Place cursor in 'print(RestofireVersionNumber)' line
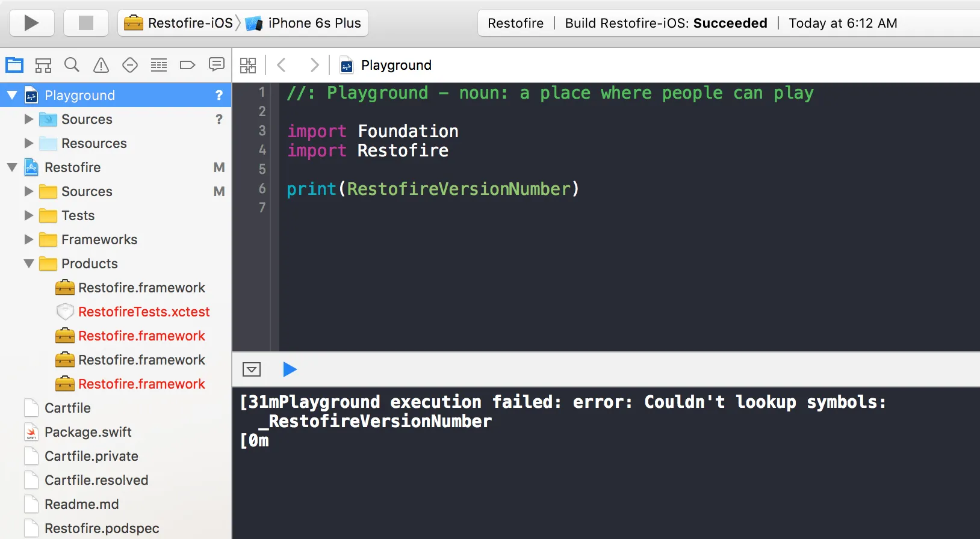 433,189
